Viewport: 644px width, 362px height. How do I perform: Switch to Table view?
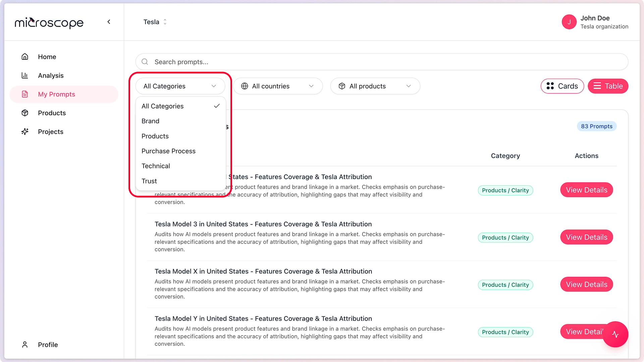(x=608, y=86)
